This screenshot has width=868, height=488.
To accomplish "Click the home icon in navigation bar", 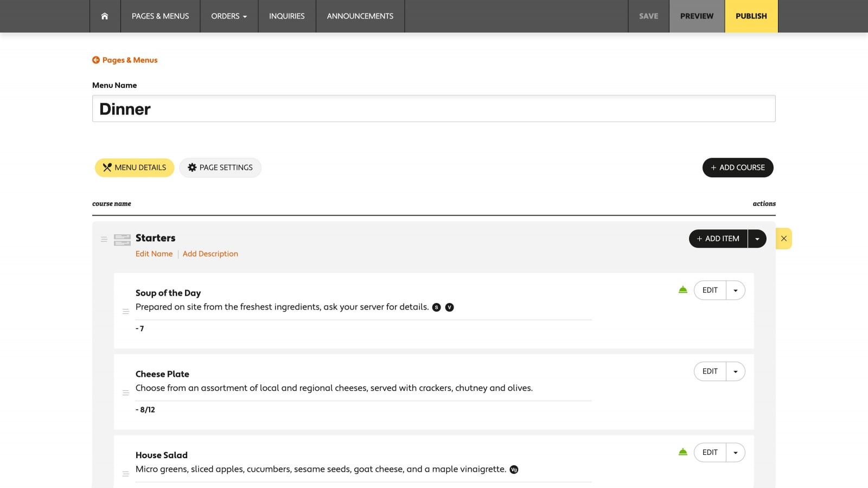I will click(105, 16).
